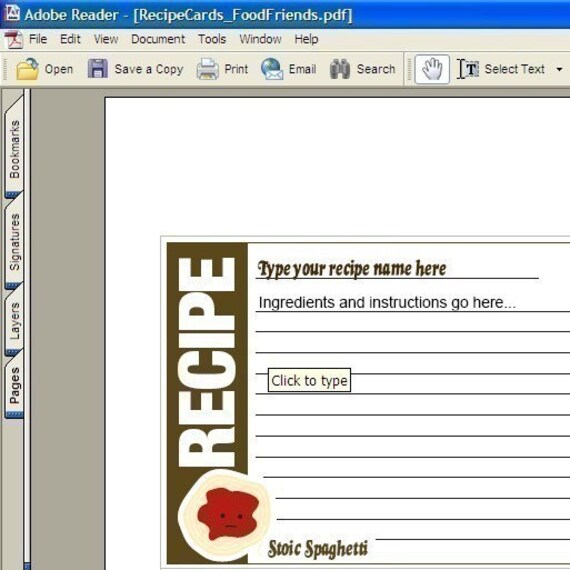This screenshot has height=570, width=570.
Task: Open the Help menu
Action: [x=306, y=39]
